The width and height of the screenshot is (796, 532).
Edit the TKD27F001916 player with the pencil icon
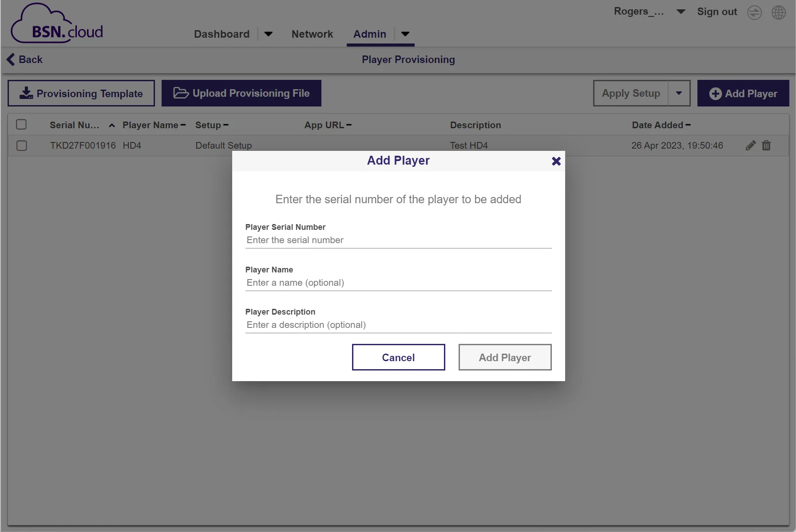point(750,146)
